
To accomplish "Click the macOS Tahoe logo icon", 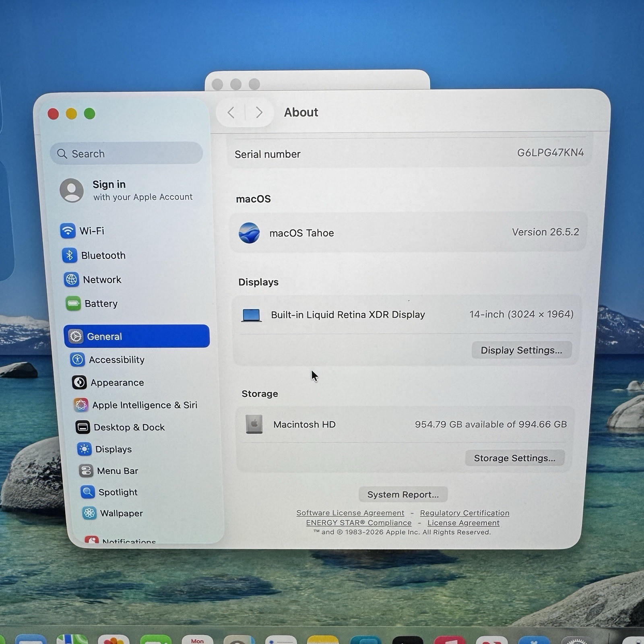I will click(249, 233).
